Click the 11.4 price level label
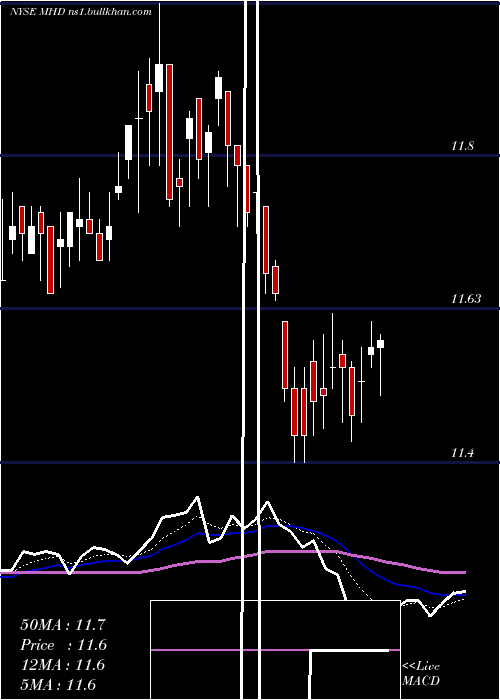This screenshot has width=500, height=700. (462, 453)
